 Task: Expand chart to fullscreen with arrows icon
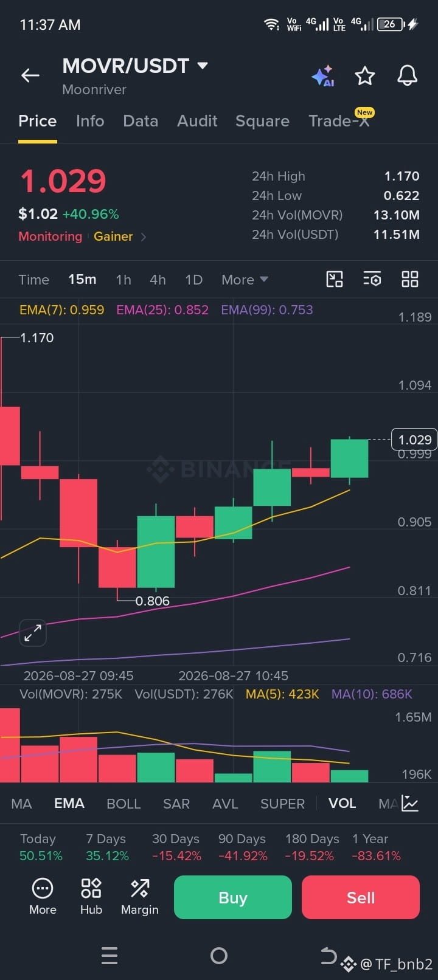click(33, 633)
